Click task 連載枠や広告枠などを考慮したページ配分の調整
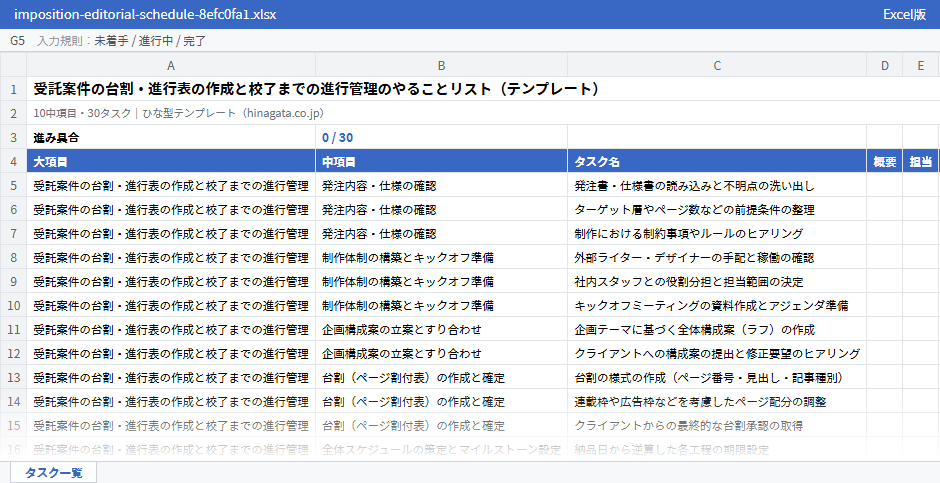The width and height of the screenshot is (940, 483). click(717, 402)
